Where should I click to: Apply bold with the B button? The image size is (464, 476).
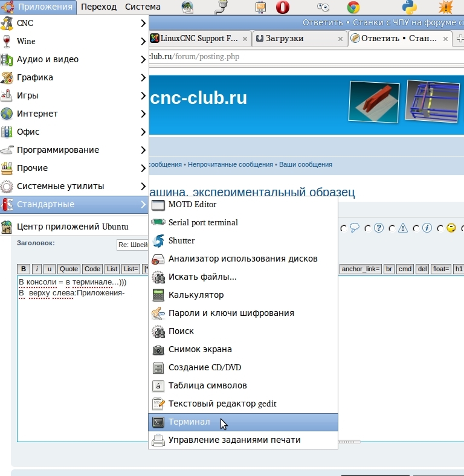24,269
